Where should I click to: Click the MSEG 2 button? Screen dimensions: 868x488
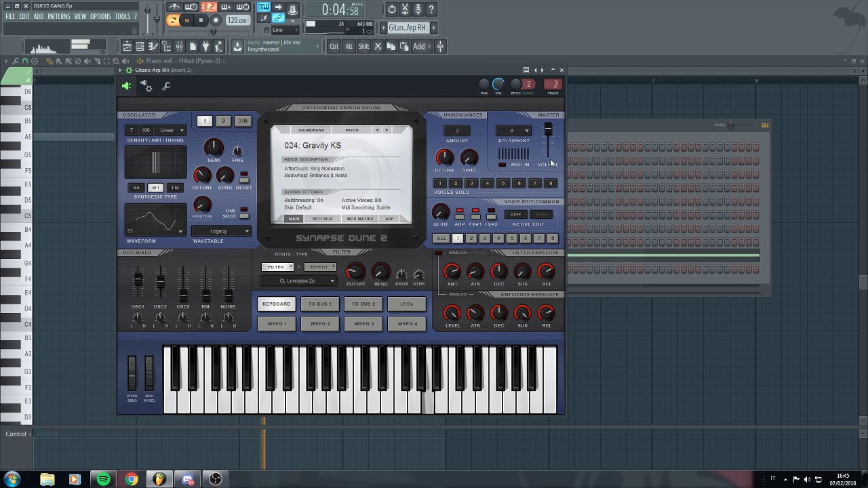(320, 323)
